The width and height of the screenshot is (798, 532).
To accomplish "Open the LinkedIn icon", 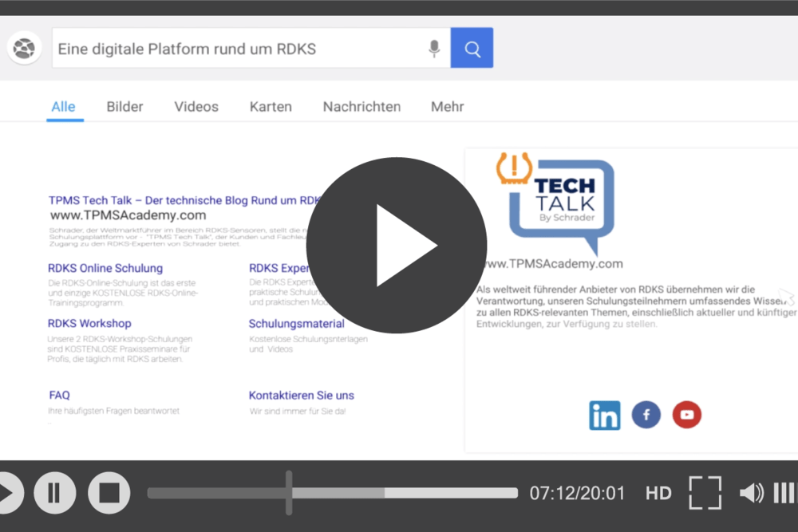I will 605,415.
